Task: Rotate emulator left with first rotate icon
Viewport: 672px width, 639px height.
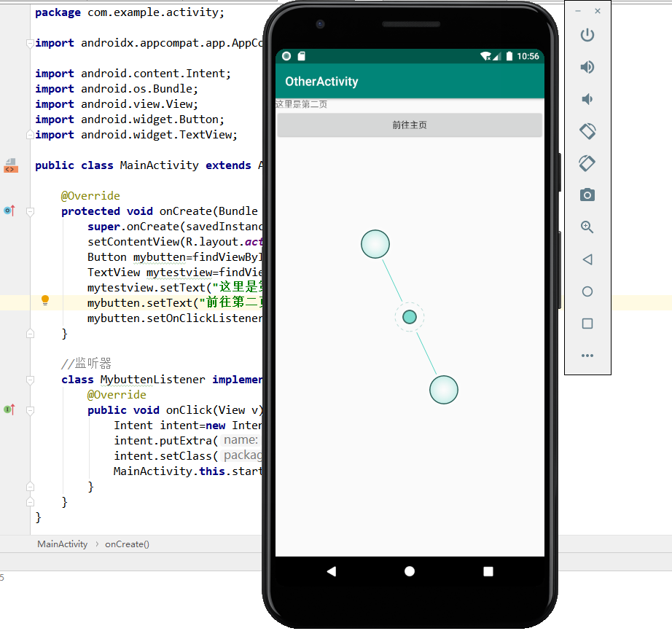Action: click(587, 131)
